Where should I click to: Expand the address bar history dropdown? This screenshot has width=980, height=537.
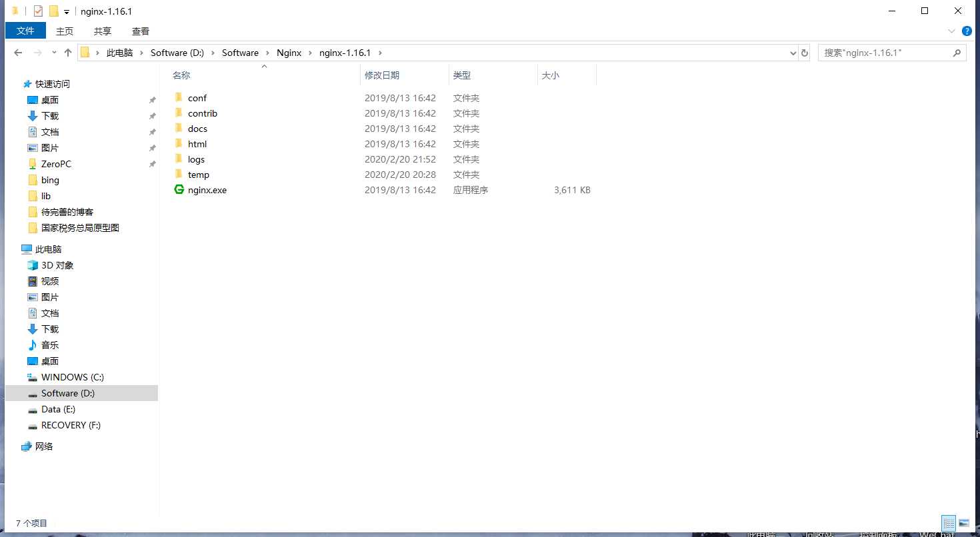pyautogui.click(x=793, y=53)
